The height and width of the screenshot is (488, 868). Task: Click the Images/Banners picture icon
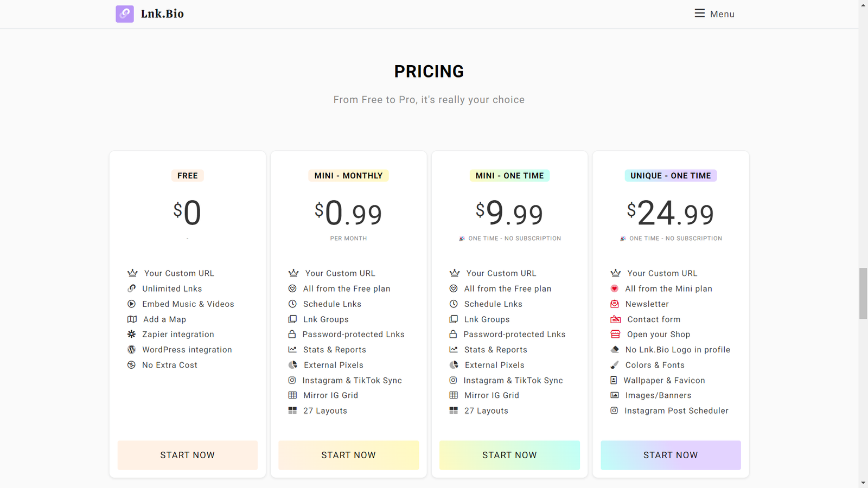pos(615,395)
